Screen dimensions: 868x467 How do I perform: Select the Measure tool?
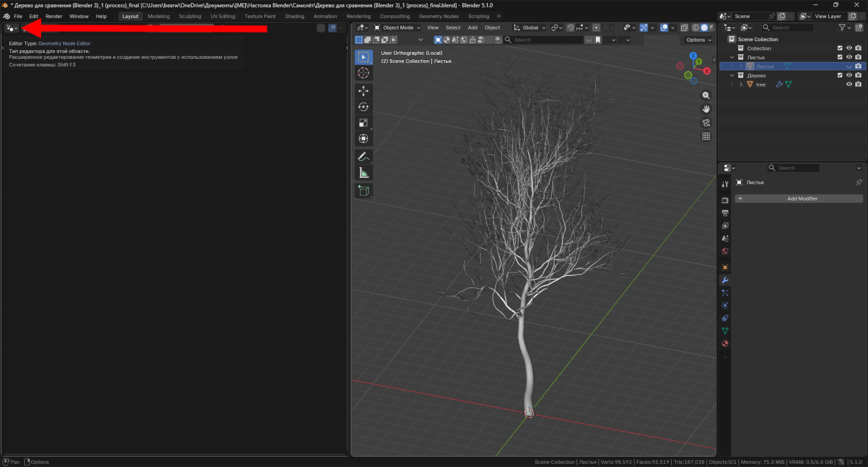[x=363, y=173]
